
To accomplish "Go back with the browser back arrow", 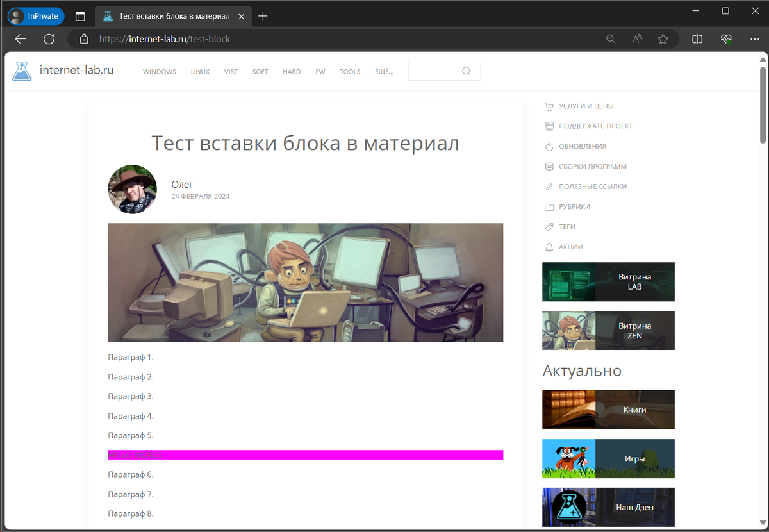I will (21, 39).
